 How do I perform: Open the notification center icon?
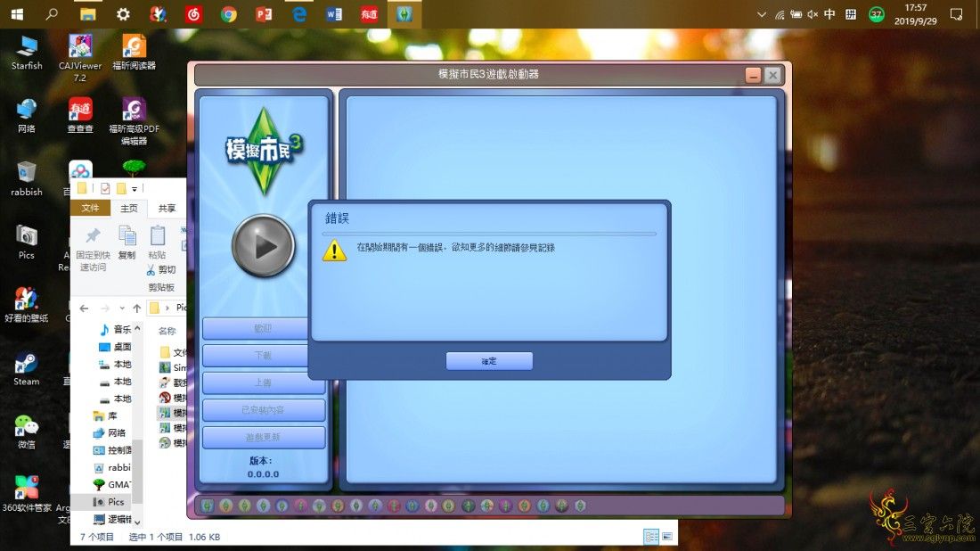[x=956, y=14]
